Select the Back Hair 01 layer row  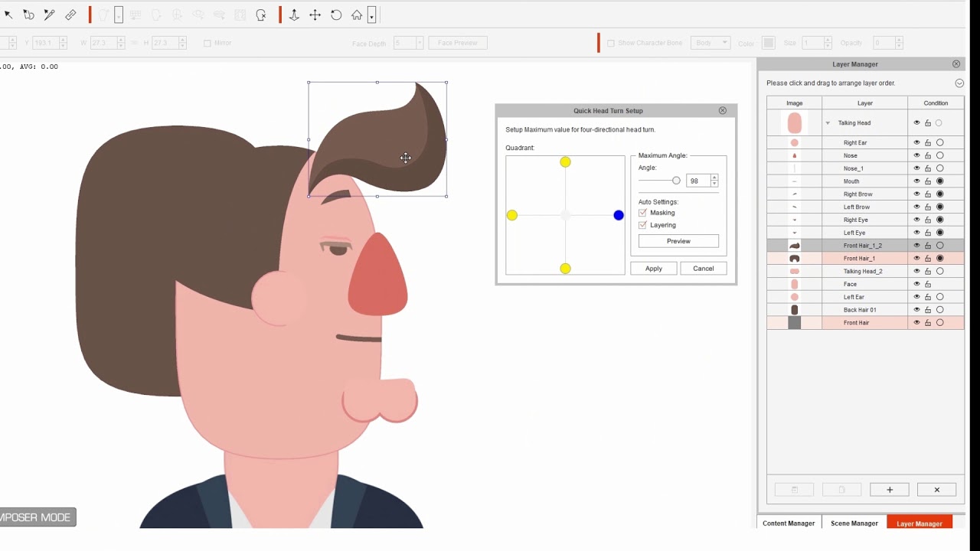(865, 310)
